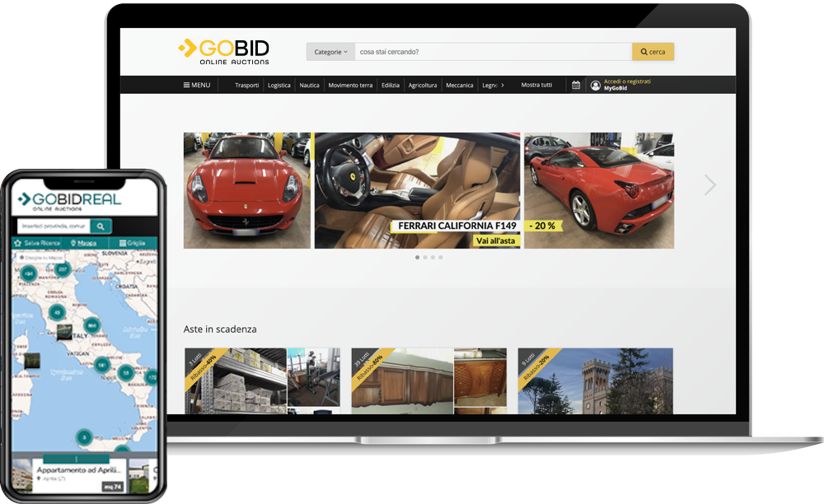Select the Agricoltura category

coord(423,85)
